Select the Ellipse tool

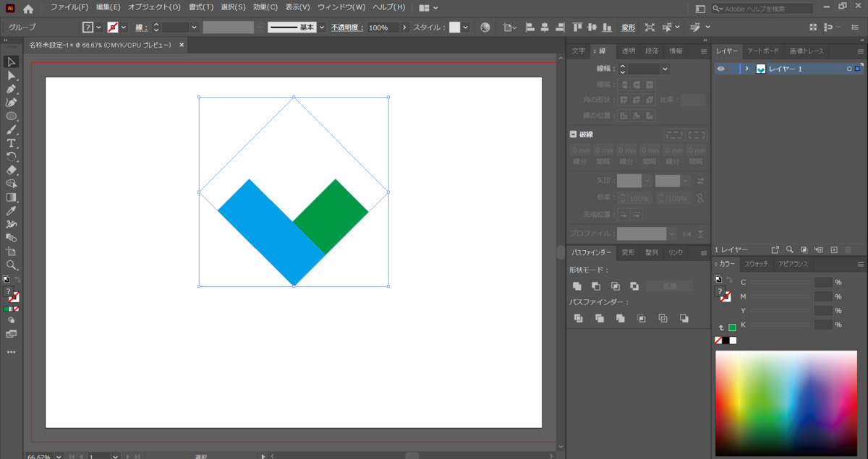coord(11,116)
